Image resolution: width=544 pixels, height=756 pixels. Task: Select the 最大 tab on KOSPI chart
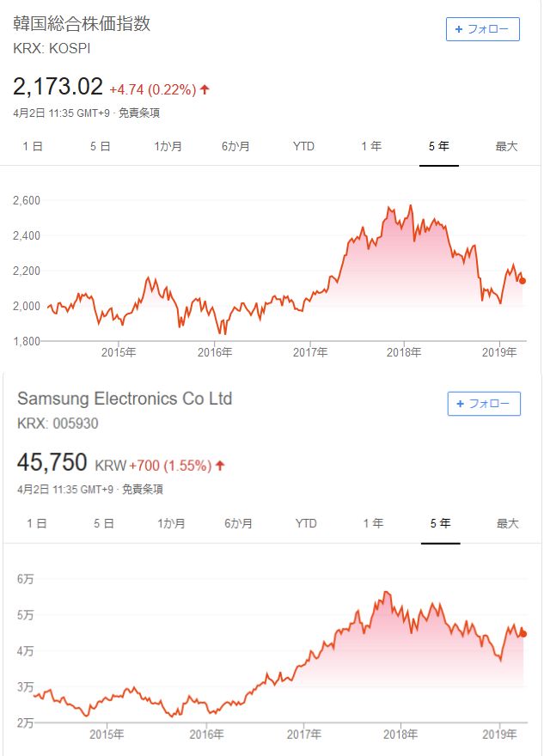(x=507, y=146)
